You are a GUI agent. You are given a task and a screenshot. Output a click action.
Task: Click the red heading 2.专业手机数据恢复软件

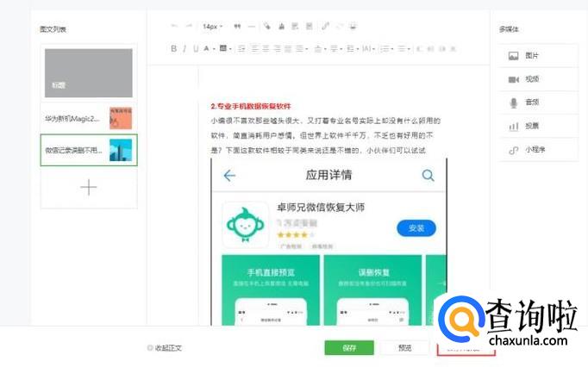point(251,106)
